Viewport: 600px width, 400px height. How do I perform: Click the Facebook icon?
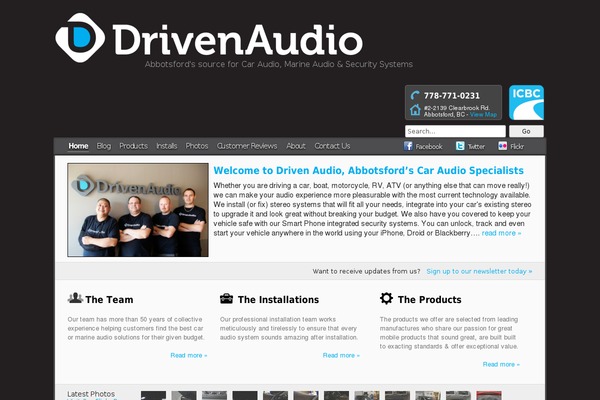pyautogui.click(x=408, y=146)
